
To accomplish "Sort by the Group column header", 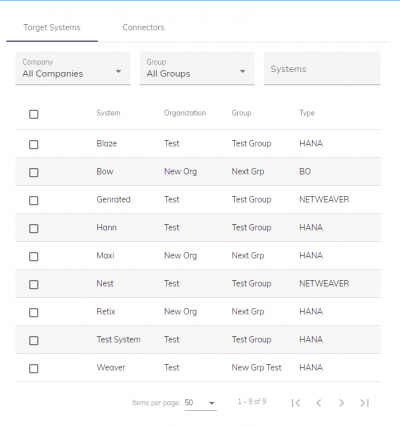I will point(241,113).
